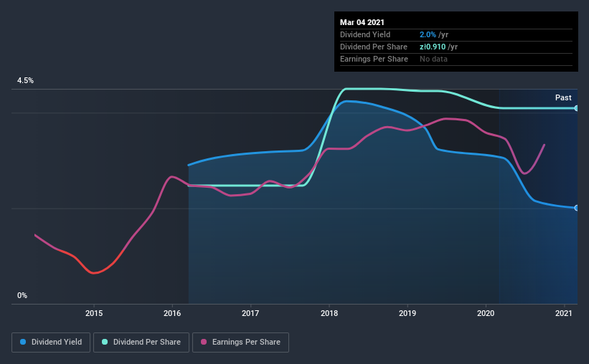Toggle the Dividend Per Share legend button
Image resolution: width=589 pixels, height=364 pixels.
pos(141,343)
